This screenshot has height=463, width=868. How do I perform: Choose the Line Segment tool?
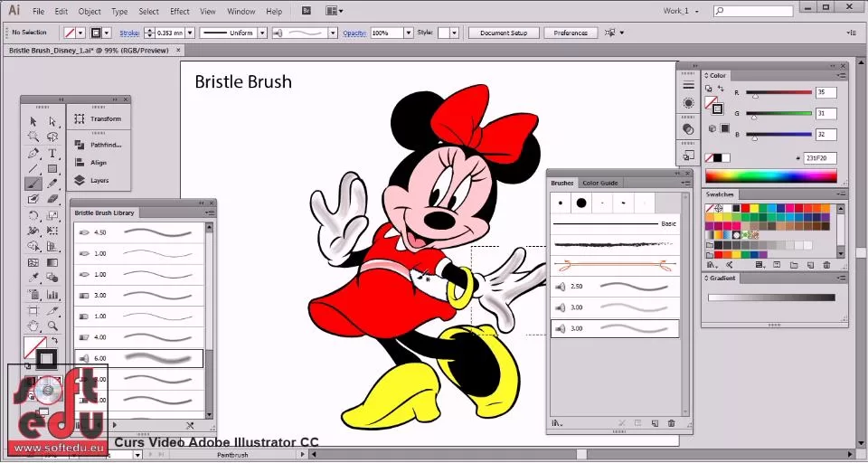33,169
